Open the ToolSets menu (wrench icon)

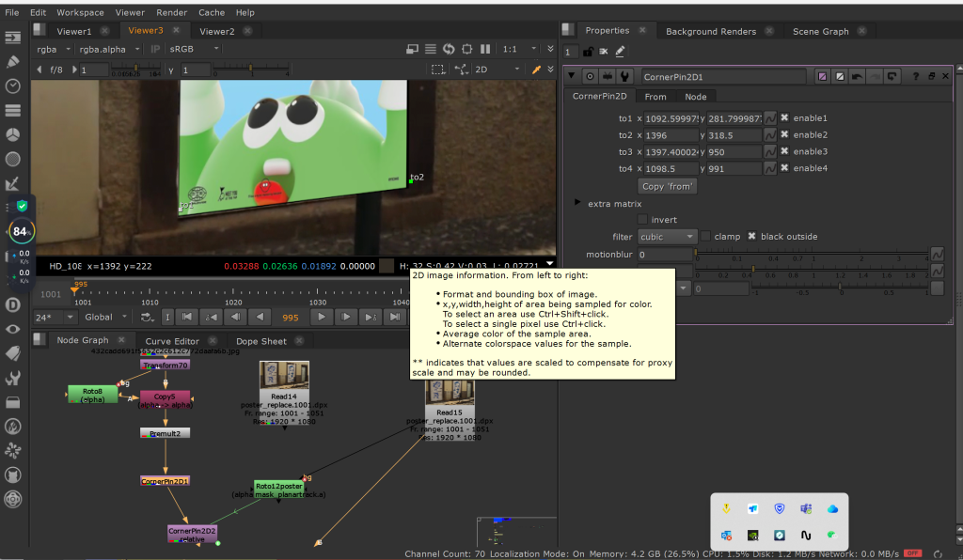click(13, 378)
